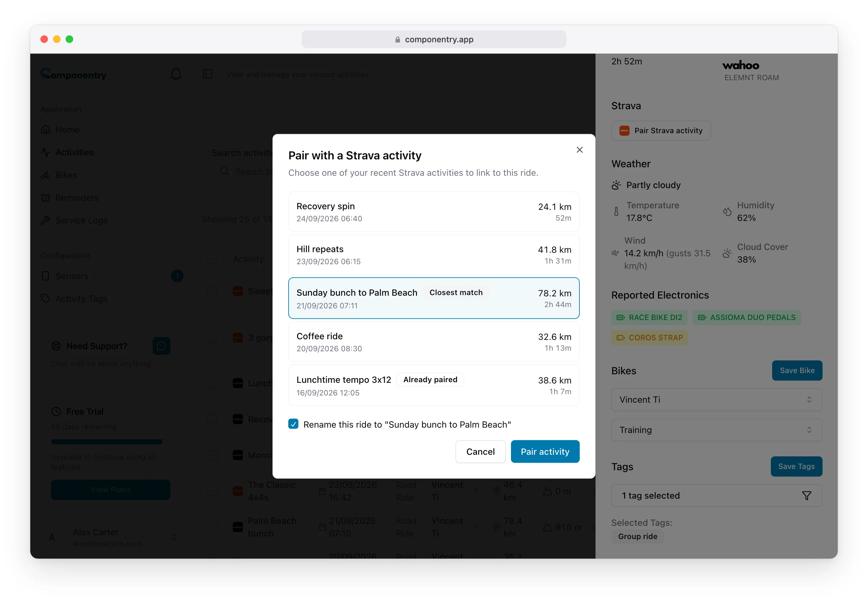Check the Palm Beach bunch row checkbox
The width and height of the screenshot is (868, 599).
coord(213,527)
